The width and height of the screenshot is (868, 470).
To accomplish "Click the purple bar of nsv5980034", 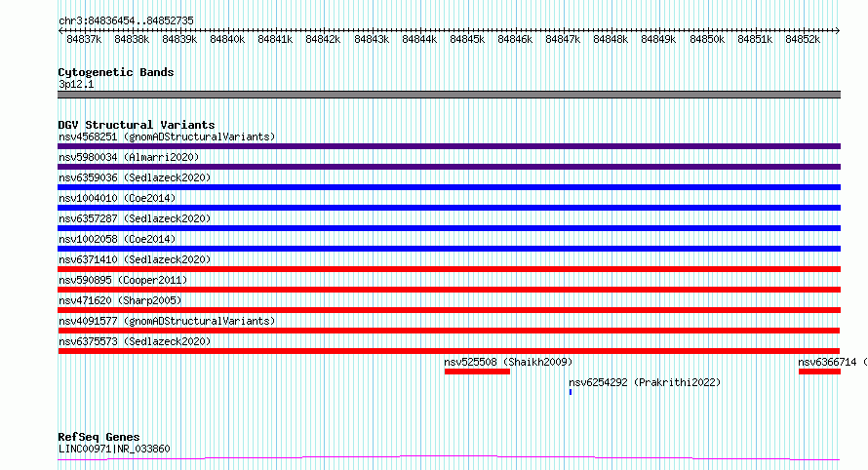I will pos(449,167).
